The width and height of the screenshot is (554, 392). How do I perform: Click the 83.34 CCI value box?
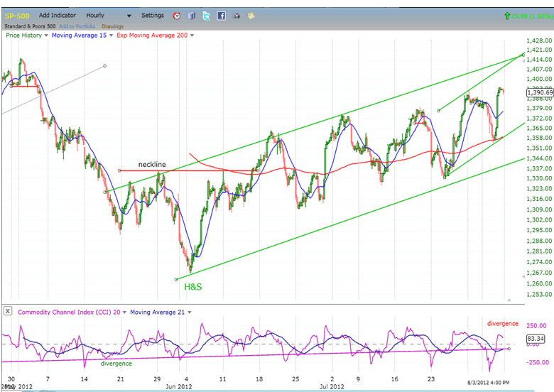[x=536, y=339]
